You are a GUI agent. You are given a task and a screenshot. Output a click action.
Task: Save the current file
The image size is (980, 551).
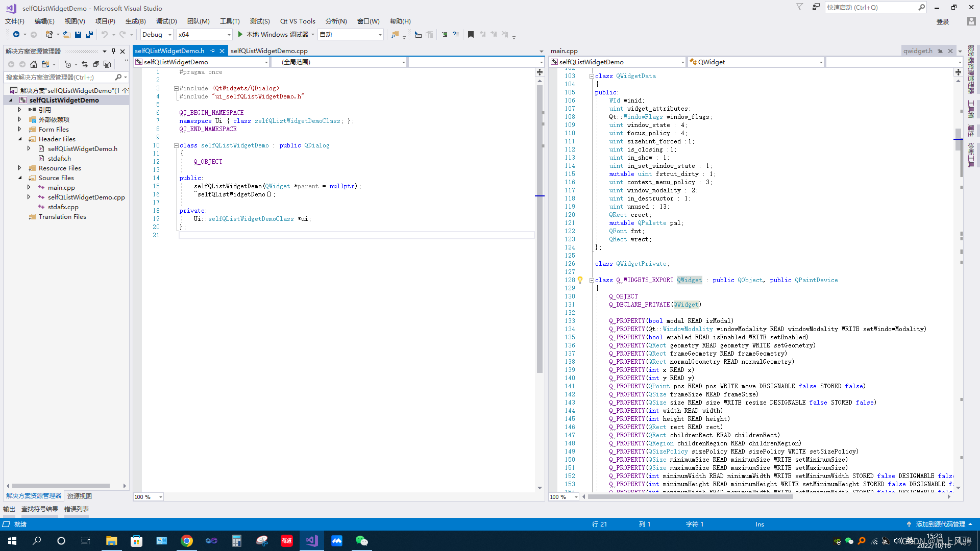[x=78, y=34]
